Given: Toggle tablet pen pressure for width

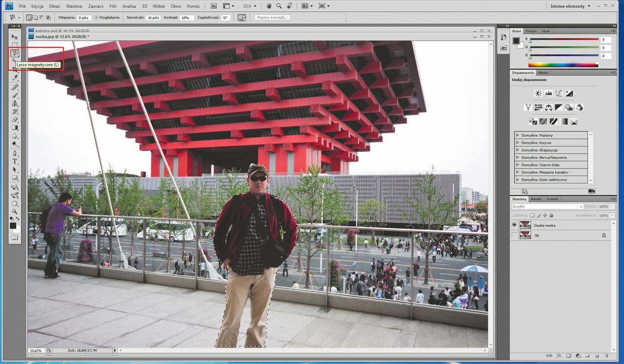Looking at the screenshot, I should 242,18.
